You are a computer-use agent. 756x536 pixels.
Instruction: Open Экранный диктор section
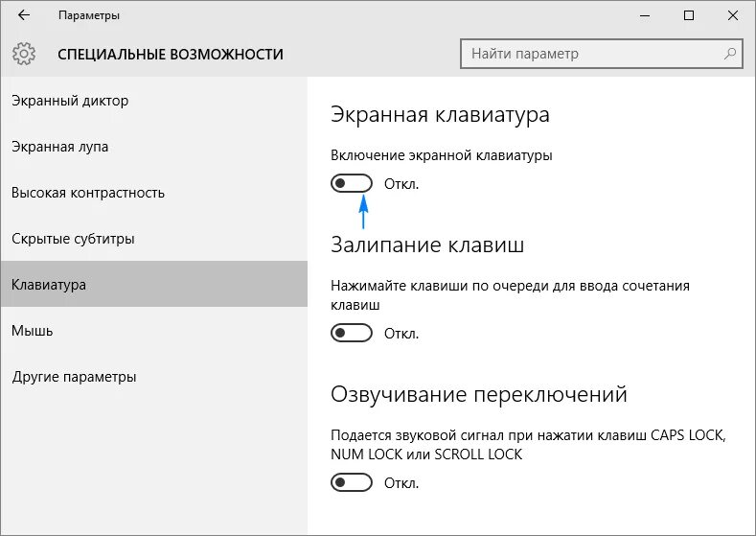click(70, 101)
